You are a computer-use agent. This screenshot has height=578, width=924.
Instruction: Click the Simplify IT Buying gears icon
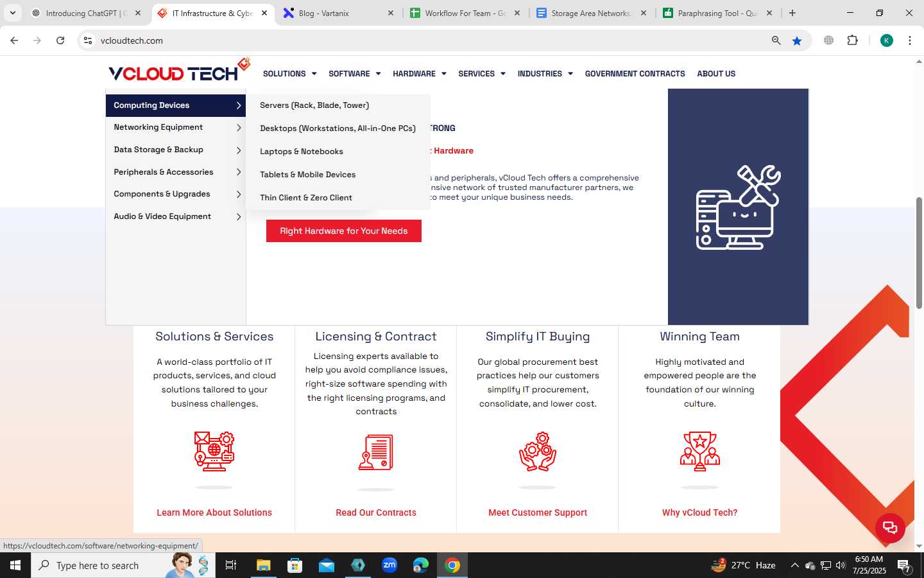click(x=538, y=451)
